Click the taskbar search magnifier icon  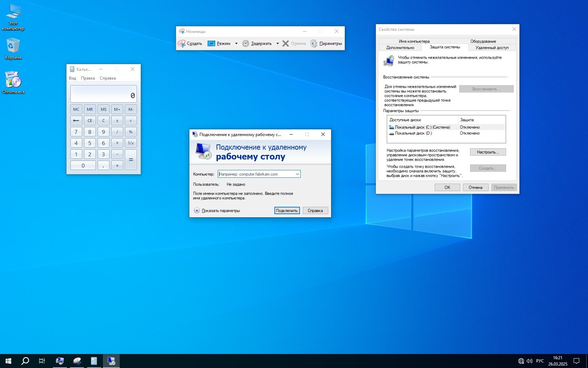click(x=25, y=361)
